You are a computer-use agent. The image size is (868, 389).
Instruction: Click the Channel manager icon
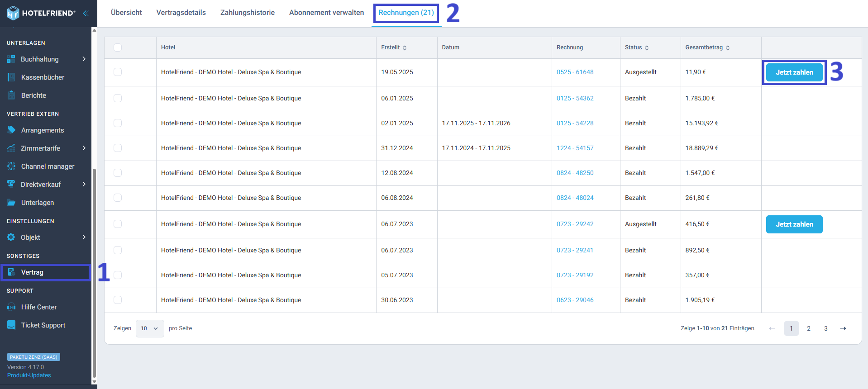(x=11, y=166)
